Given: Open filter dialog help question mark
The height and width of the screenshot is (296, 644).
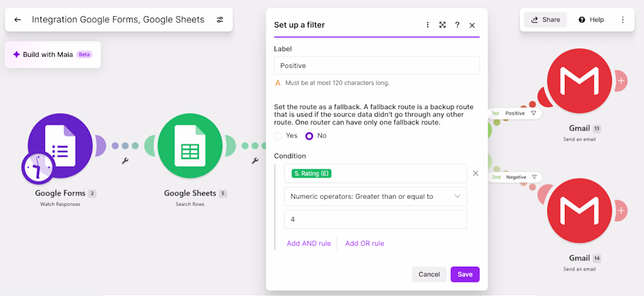Looking at the screenshot, I should [x=457, y=25].
